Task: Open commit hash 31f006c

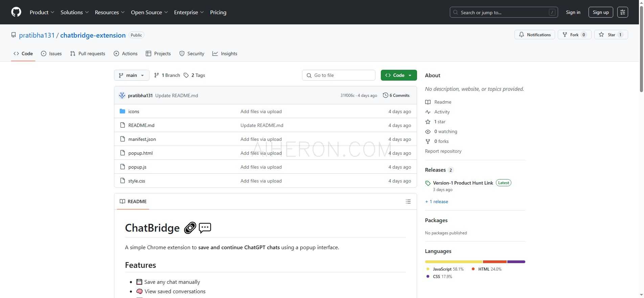Action: pos(347,95)
